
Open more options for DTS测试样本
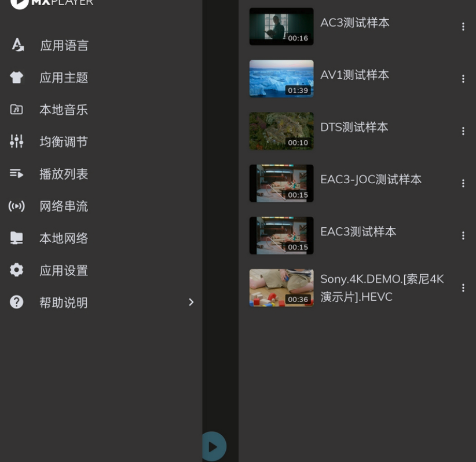[x=463, y=131]
